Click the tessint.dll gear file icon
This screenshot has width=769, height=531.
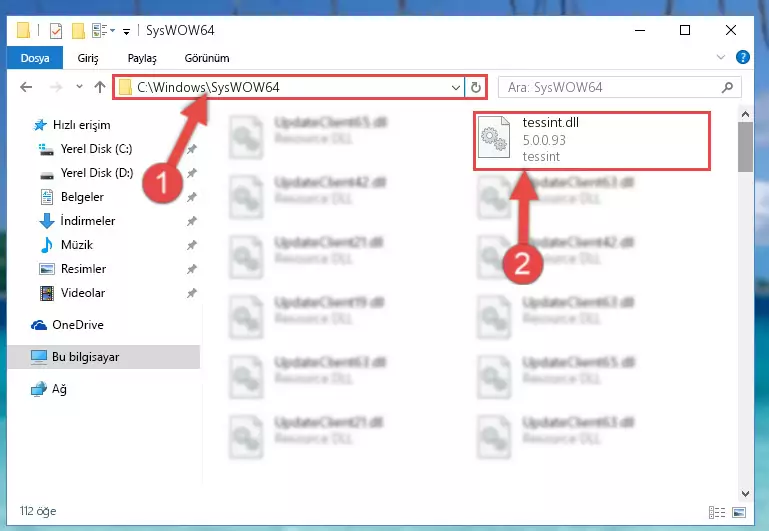point(494,137)
